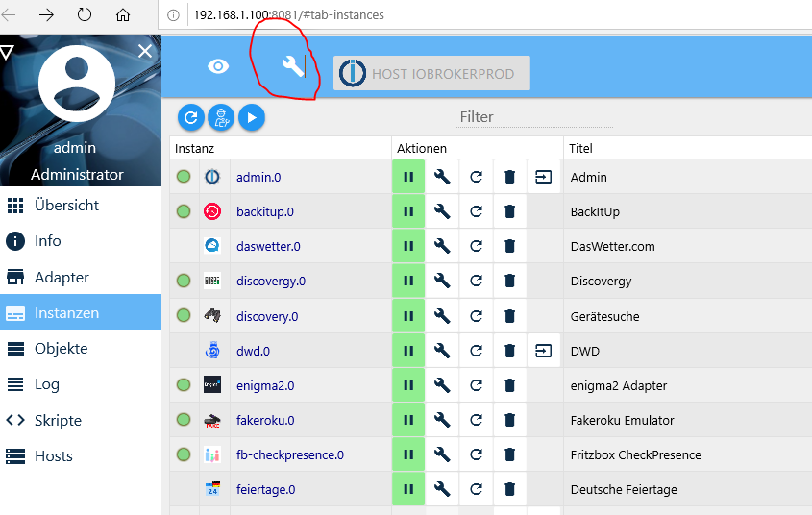Pause the discovery.0 instance

(408, 316)
